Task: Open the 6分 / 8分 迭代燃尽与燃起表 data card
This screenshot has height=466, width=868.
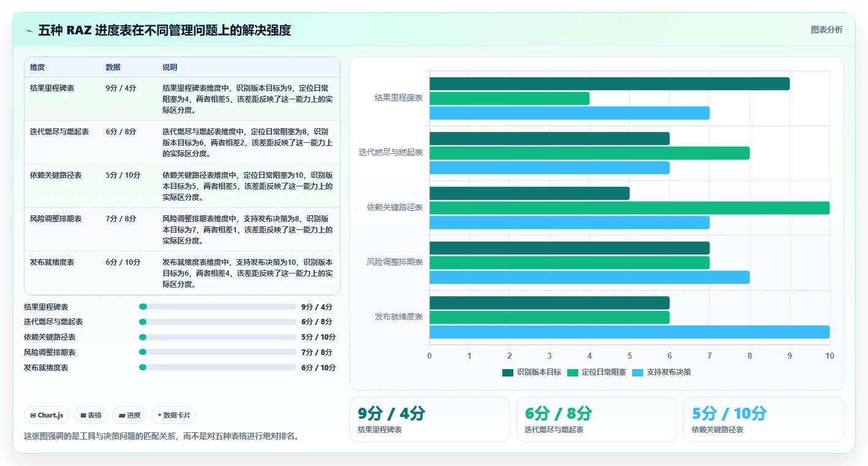Action: (x=597, y=419)
